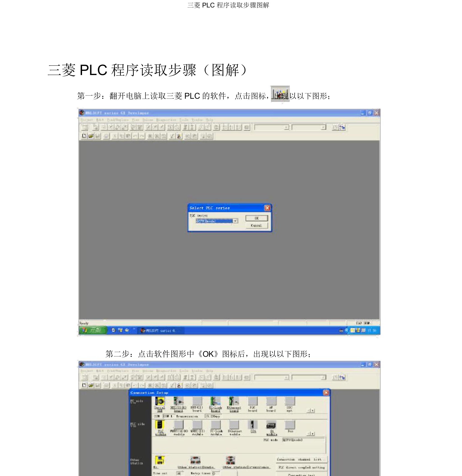Viewport: 462px width, 476px height.
Task: Click first quick launch icon beside Start
Action: pos(113,330)
